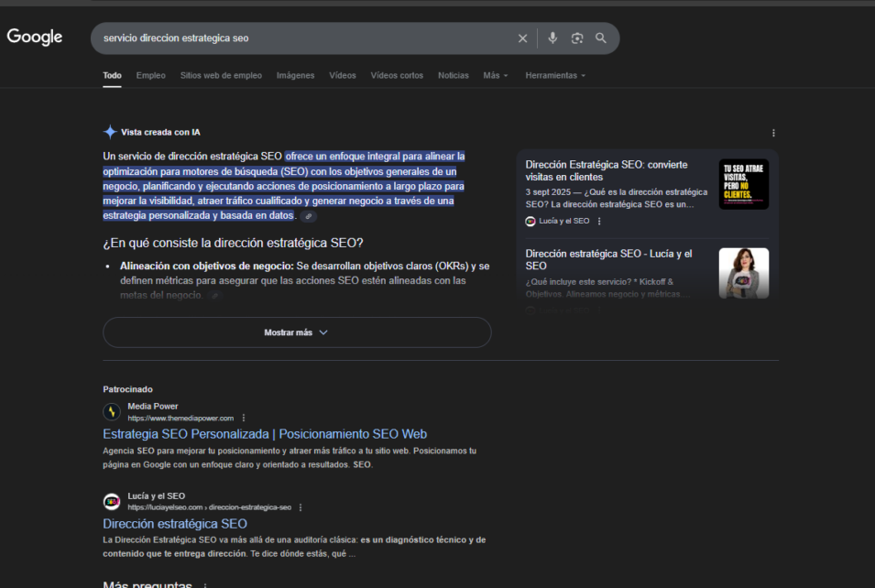The width and height of the screenshot is (875, 588).
Task: Click 'Lucía y el SEO' name in first source card
Action: pos(564,222)
